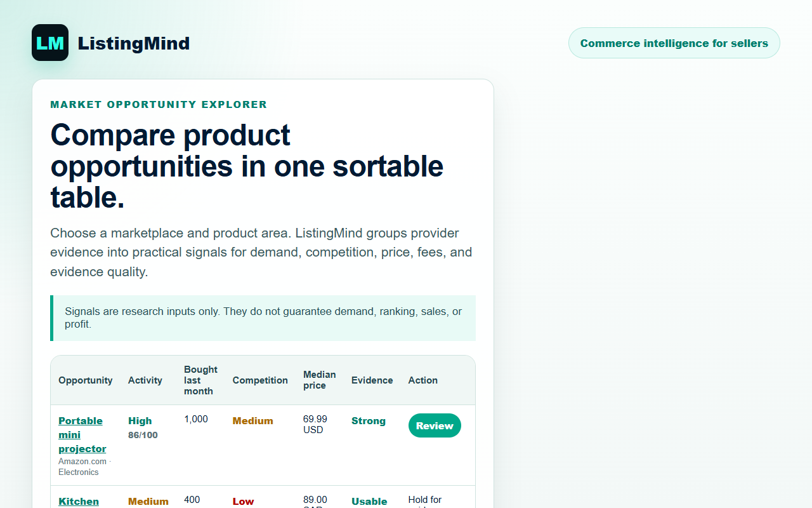
Task: Click the LM logo icon
Action: (x=50, y=43)
